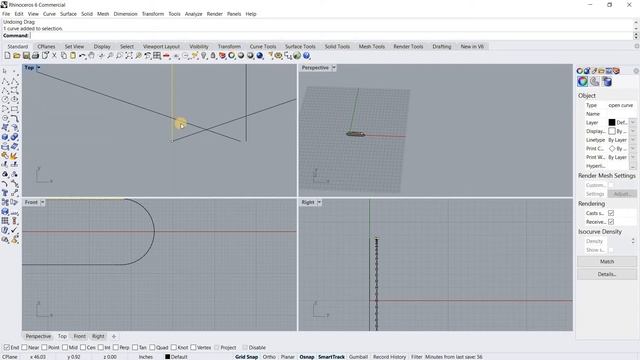Open a file with the folder icon
This screenshot has height=360, width=640.
click(17, 56)
